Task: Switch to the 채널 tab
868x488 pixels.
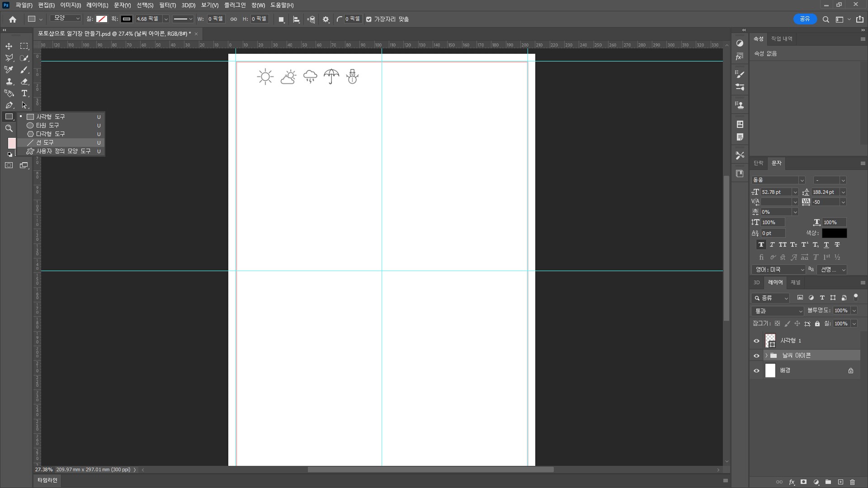Action: coord(795,282)
